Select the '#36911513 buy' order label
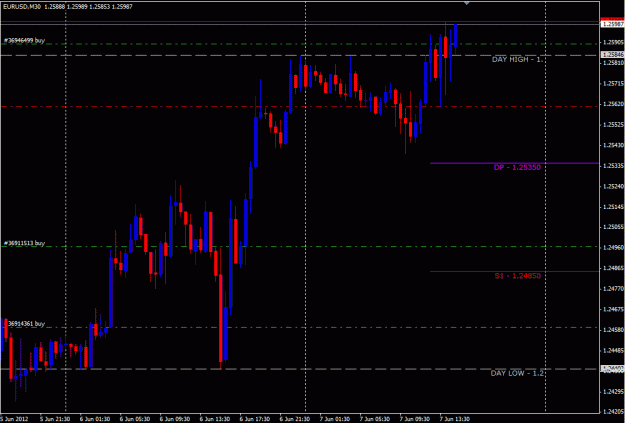The height and width of the screenshot is (423, 625). click(x=24, y=243)
